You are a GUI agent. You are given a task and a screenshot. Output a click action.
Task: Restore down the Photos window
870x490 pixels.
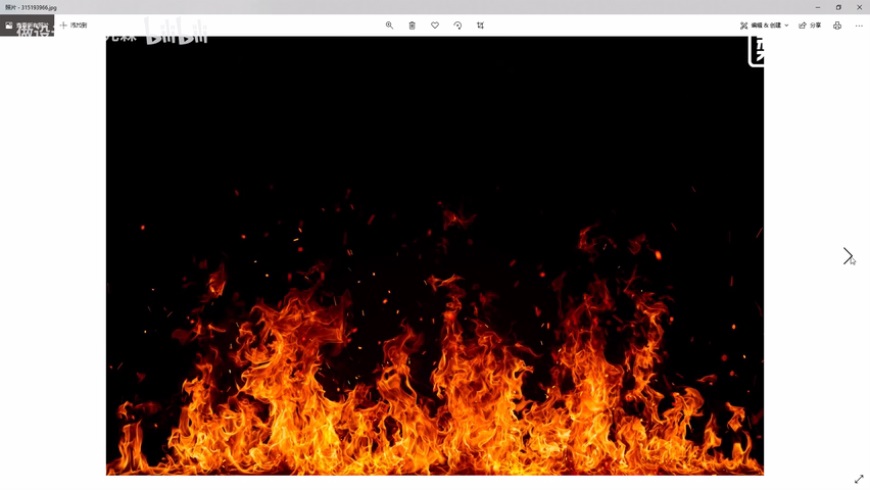pos(838,7)
